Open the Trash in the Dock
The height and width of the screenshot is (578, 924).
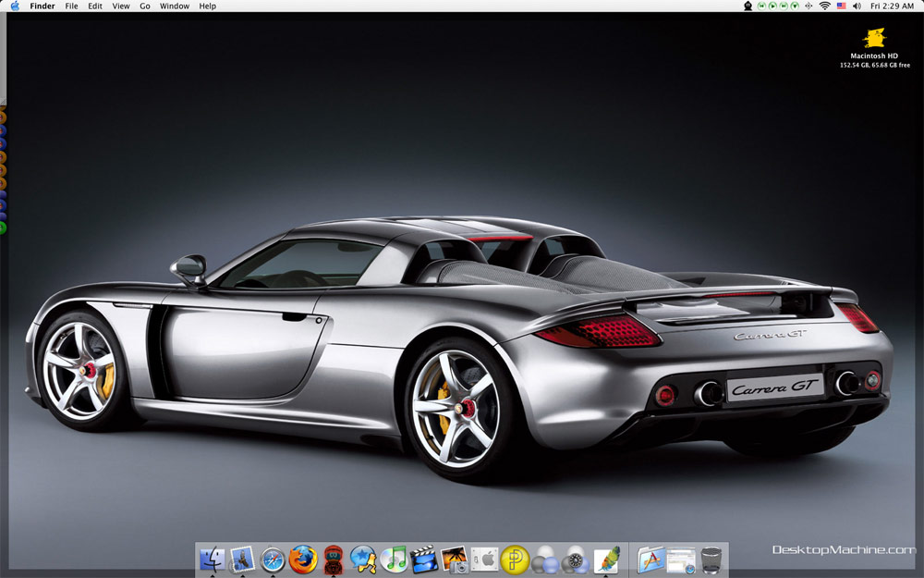click(711, 560)
